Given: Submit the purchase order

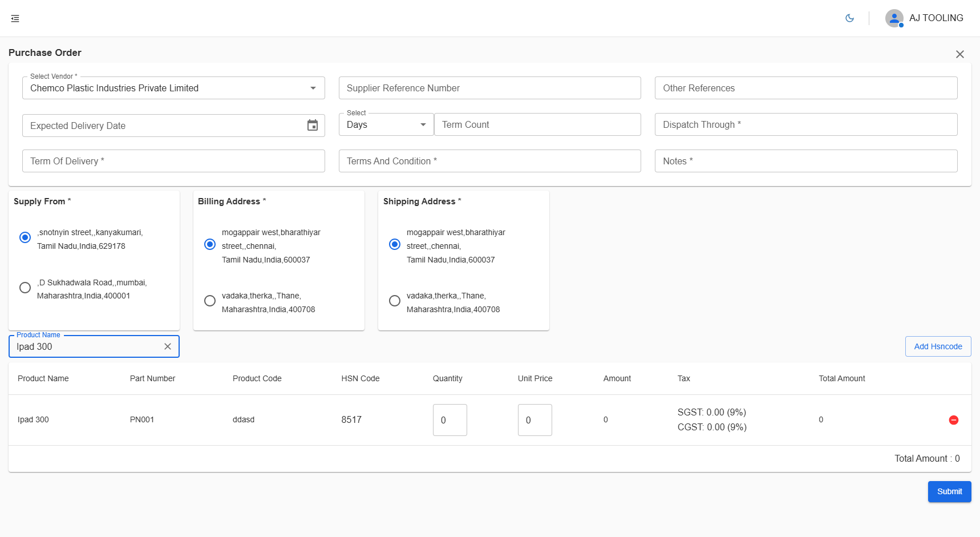Looking at the screenshot, I should point(949,491).
